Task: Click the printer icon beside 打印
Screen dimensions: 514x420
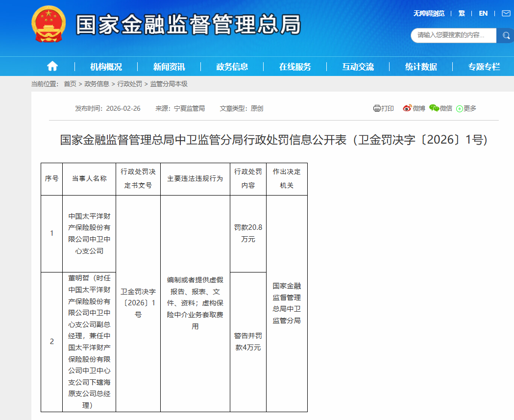Action: click(x=376, y=108)
